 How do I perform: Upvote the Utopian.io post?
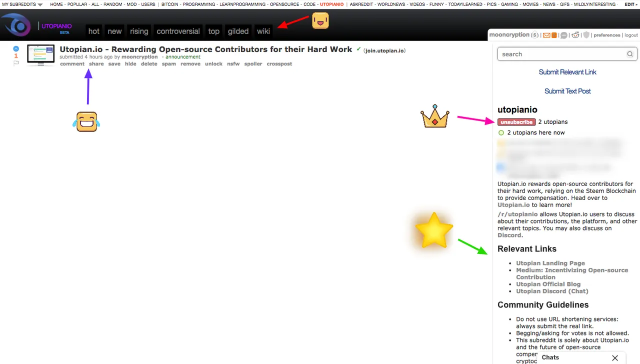(16, 49)
